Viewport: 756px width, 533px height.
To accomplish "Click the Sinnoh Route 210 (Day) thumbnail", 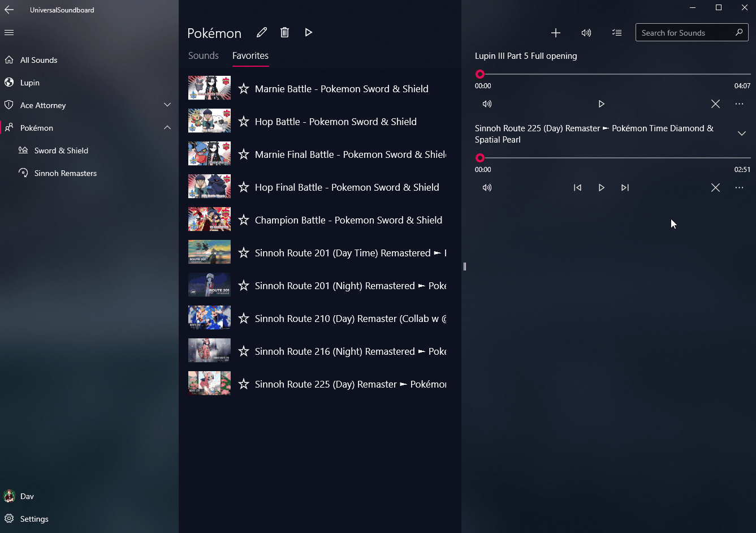I will [x=209, y=318].
